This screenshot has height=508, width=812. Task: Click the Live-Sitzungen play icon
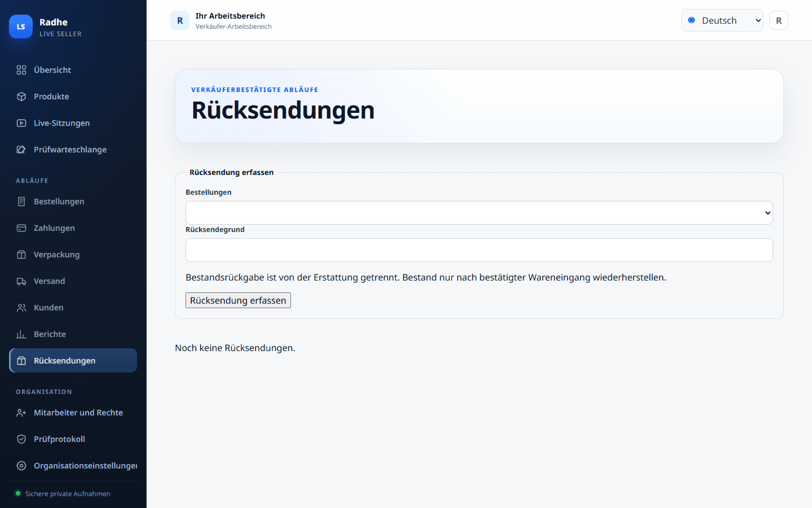pyautogui.click(x=21, y=123)
